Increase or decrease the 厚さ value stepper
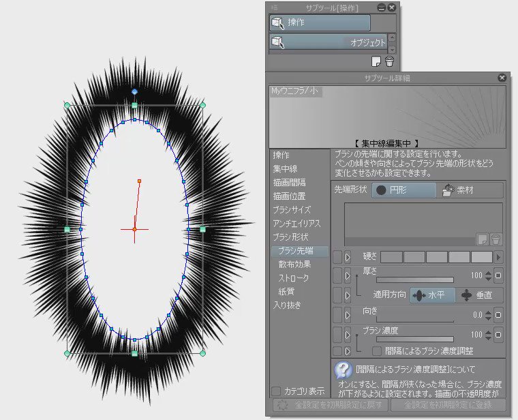Screen dimensions: 518x420 (488, 275)
